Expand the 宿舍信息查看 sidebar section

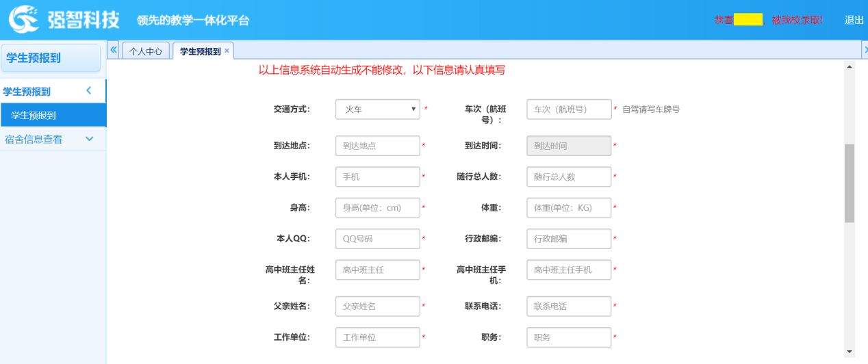tap(89, 139)
